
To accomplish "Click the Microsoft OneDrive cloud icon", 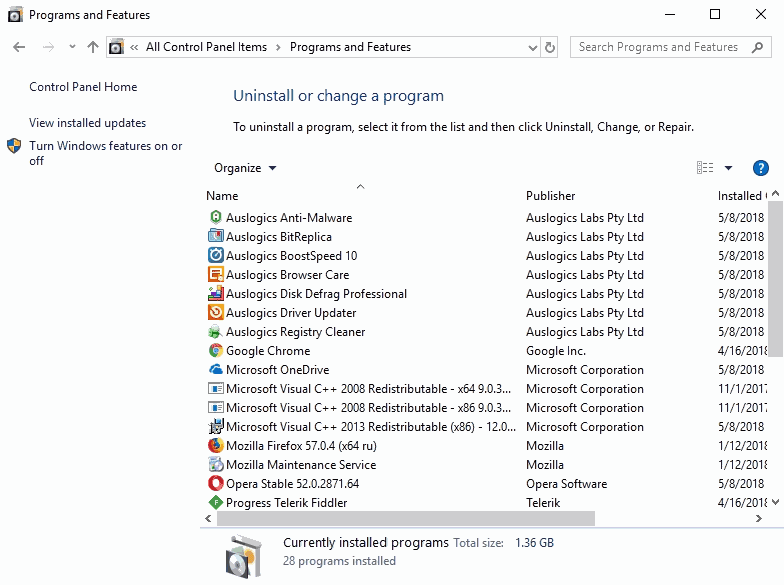I will (216, 370).
